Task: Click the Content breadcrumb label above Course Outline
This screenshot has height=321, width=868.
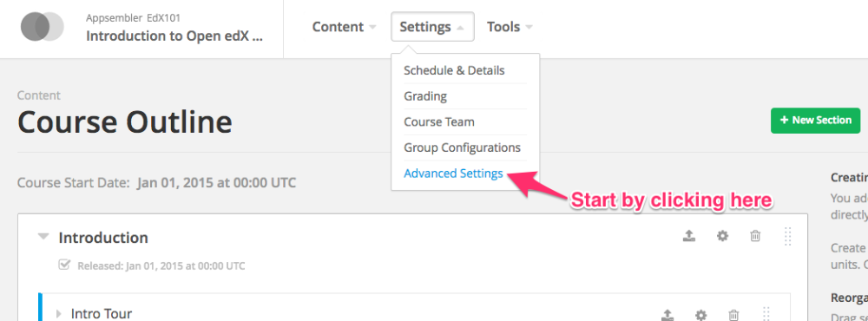Action: (x=39, y=95)
